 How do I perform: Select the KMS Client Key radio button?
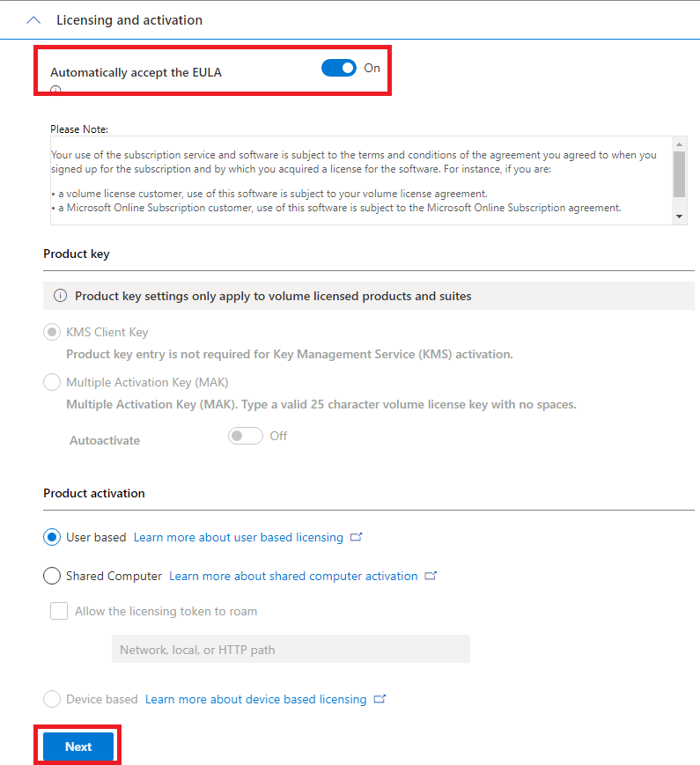52,333
